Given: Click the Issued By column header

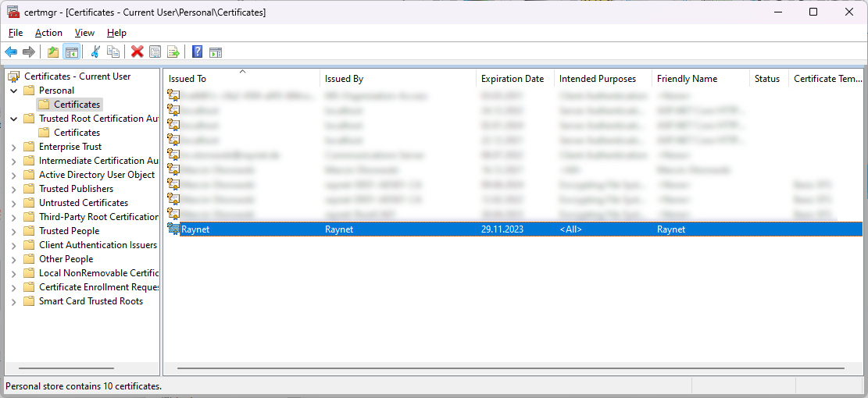Looking at the screenshot, I should coord(344,79).
